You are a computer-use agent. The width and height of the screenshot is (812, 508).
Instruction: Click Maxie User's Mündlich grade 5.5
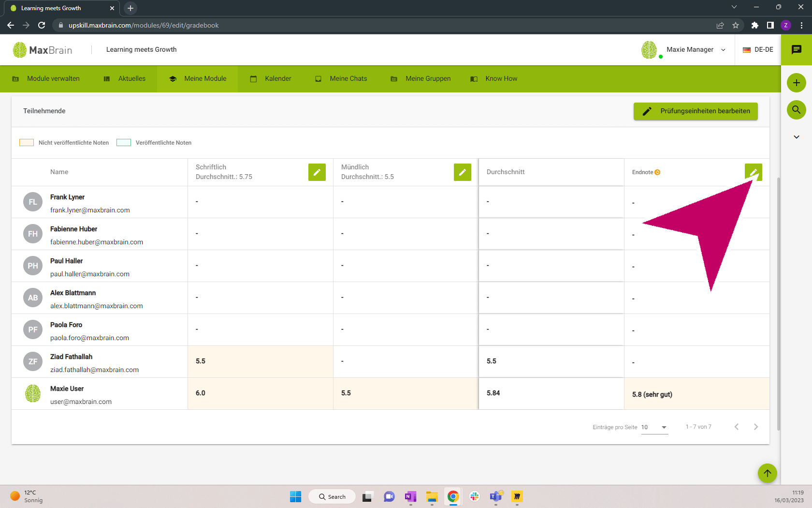tap(406, 393)
